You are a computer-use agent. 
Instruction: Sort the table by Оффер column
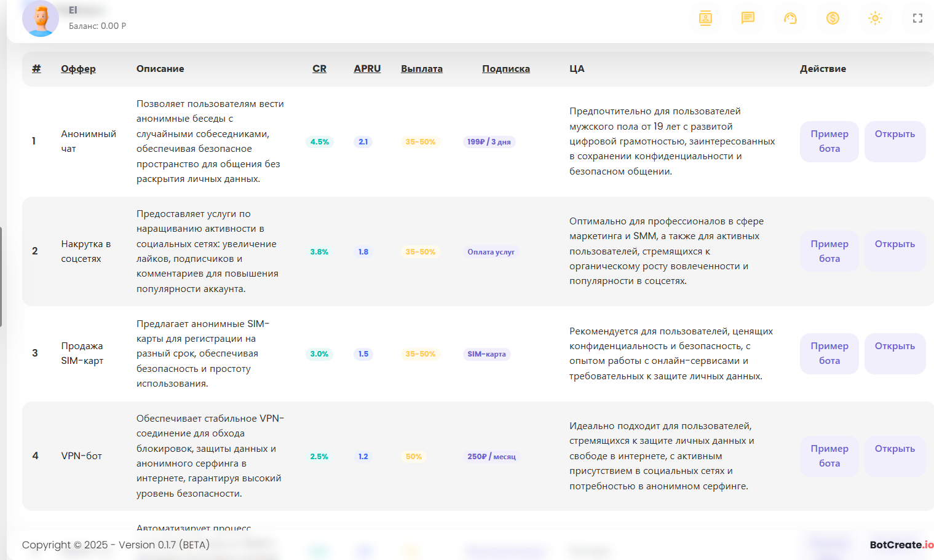[x=78, y=68]
